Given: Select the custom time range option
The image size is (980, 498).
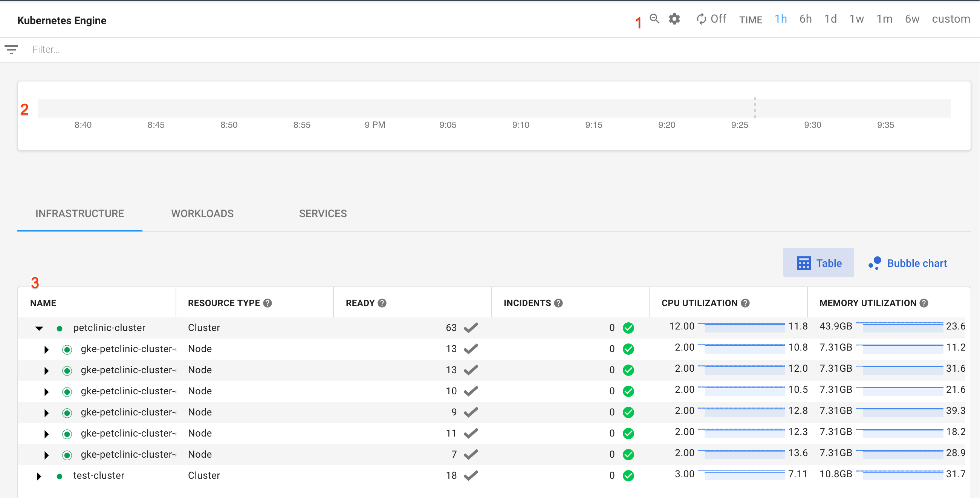Looking at the screenshot, I should [951, 18].
